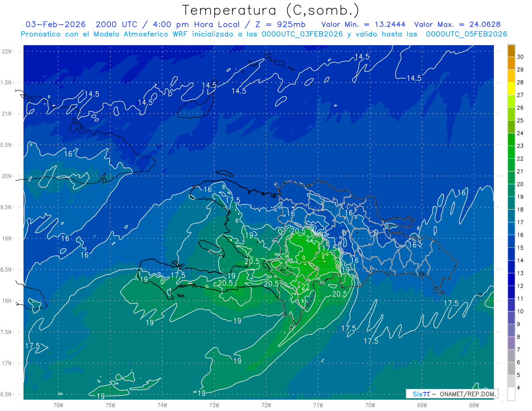Select the "0000UTC_05FEB2026" valid-until timestamp

click(466, 34)
